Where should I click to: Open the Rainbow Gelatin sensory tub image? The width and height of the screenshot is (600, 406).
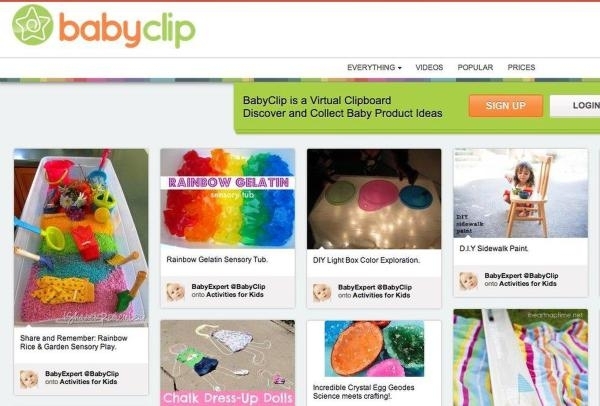228,199
